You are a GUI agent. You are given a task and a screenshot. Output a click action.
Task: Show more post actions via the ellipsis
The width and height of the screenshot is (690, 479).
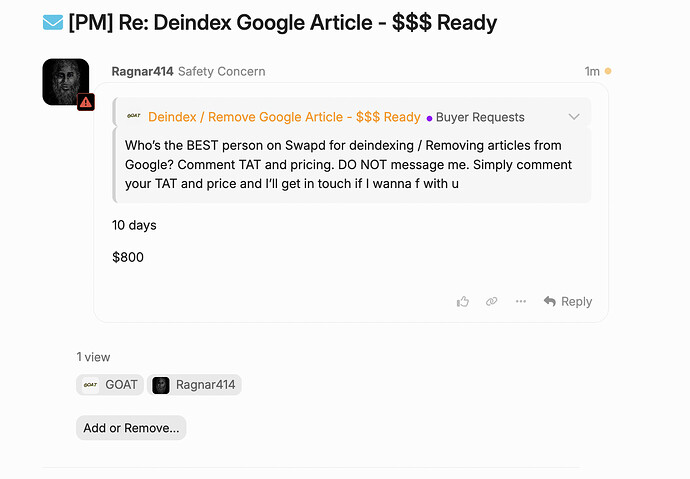click(x=520, y=301)
